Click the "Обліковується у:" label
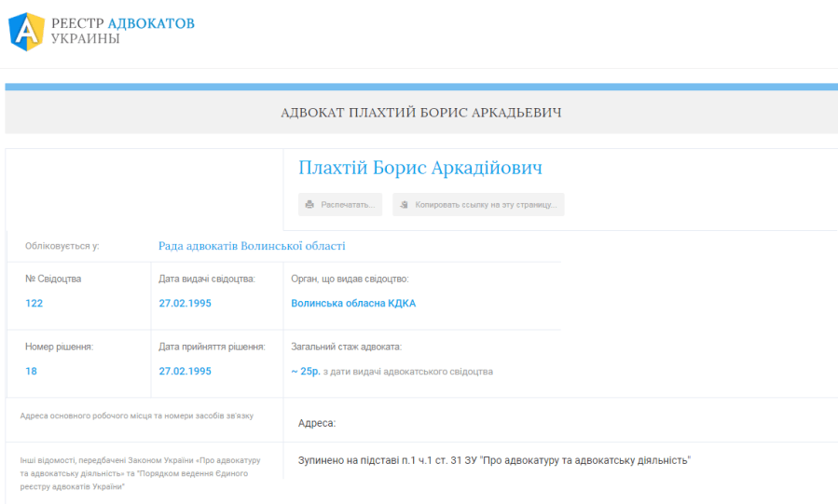This screenshot has width=838, height=504. pyautogui.click(x=62, y=246)
